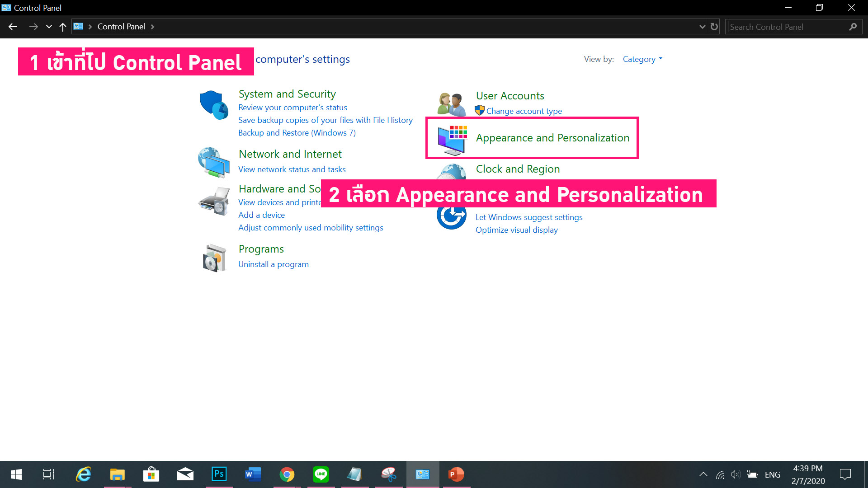Go back with the back arrow
The width and height of the screenshot is (868, 488).
pos(13,27)
